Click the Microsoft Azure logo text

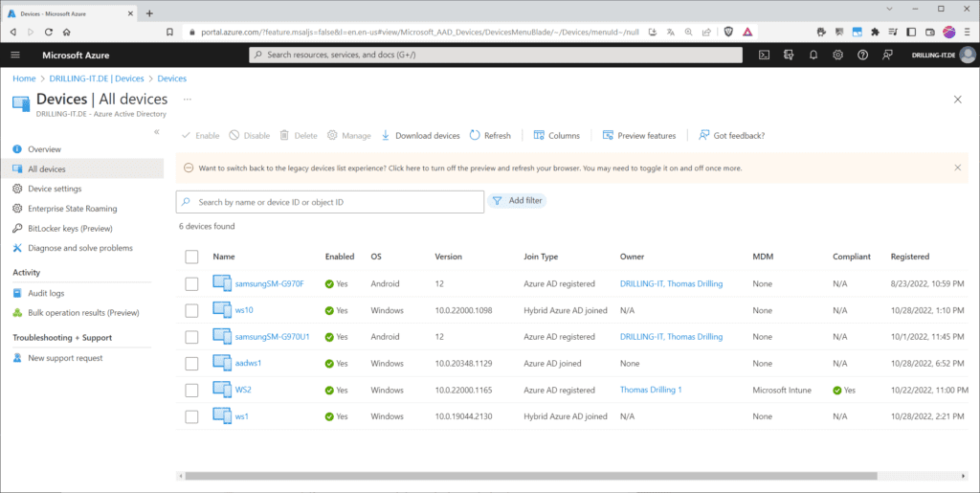point(76,55)
